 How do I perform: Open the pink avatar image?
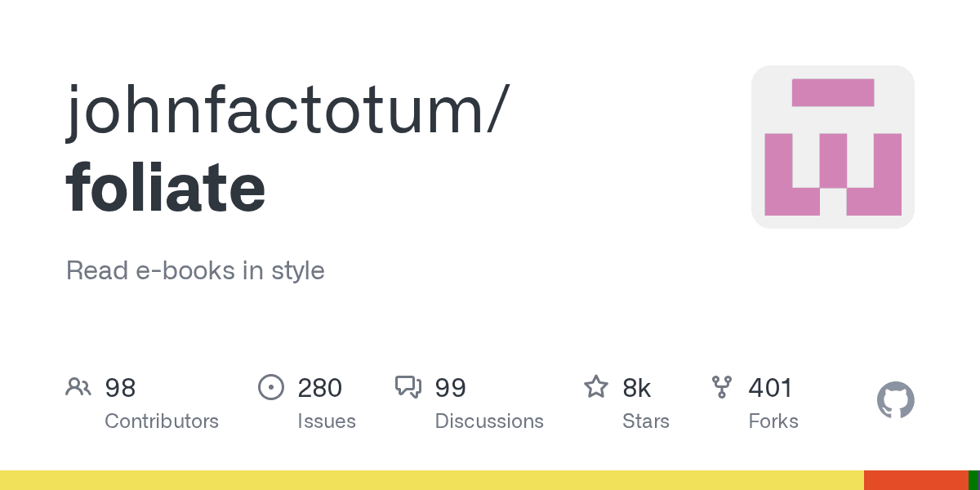pos(833,147)
